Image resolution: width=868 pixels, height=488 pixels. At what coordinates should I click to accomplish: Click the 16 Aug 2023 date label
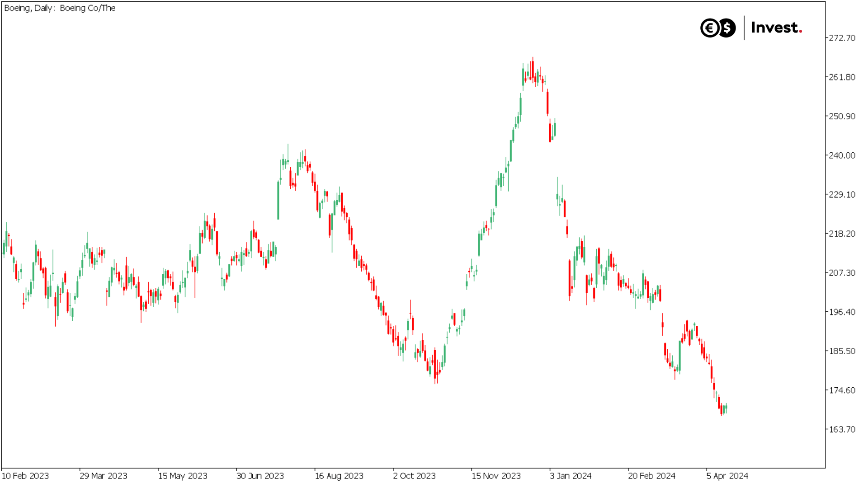(x=339, y=476)
